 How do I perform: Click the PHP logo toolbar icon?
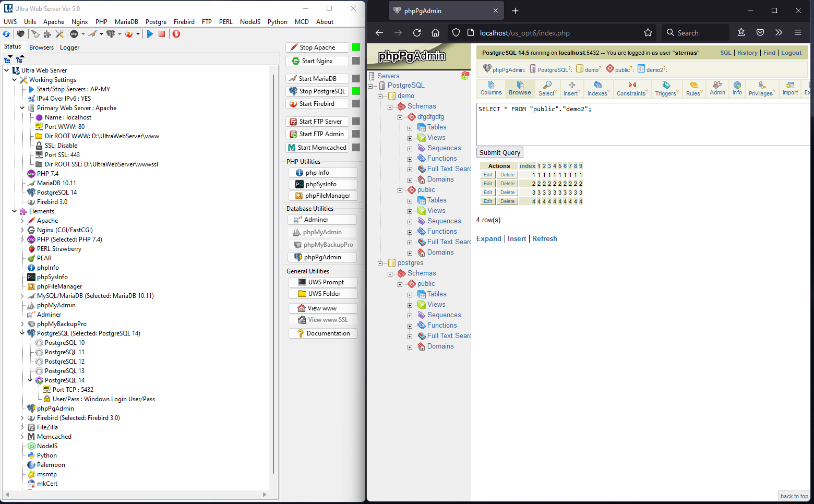click(x=74, y=34)
